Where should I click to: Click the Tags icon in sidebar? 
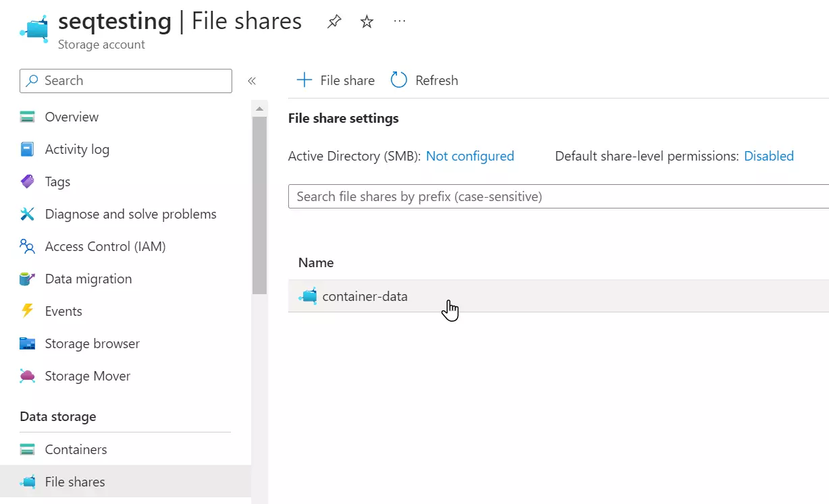(x=27, y=182)
